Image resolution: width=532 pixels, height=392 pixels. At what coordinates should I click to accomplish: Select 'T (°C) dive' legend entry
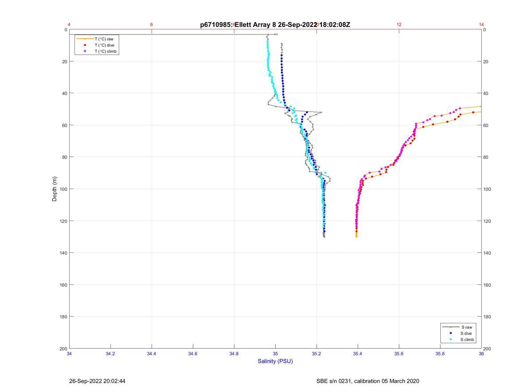tap(105, 45)
